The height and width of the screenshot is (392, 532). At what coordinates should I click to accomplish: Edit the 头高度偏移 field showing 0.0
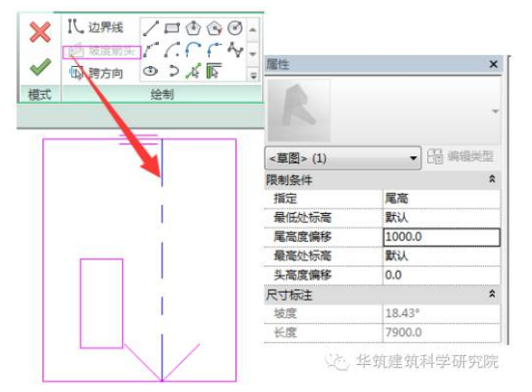[x=442, y=275]
